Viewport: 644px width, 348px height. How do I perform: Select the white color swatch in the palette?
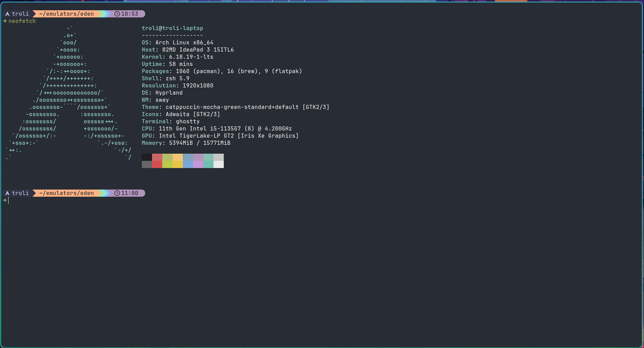pos(219,164)
